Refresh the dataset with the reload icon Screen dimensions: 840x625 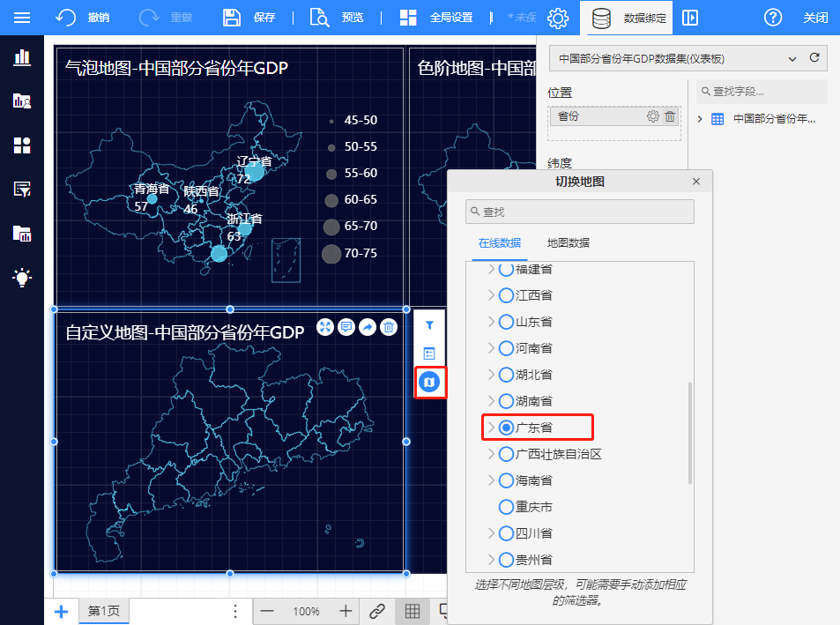pos(814,58)
